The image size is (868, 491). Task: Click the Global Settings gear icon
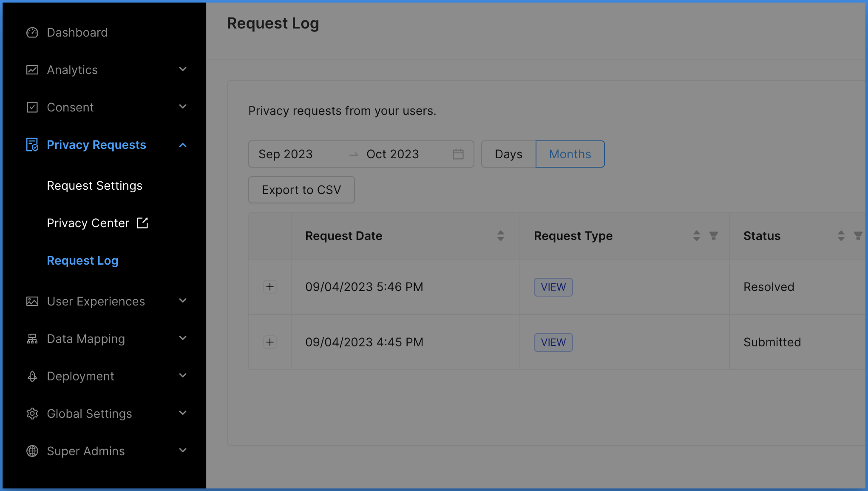[31, 414]
